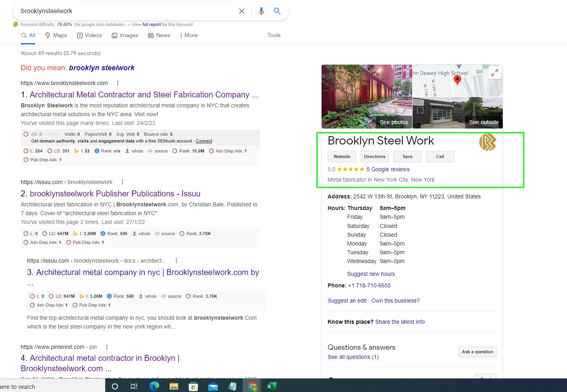
Task: Click the Brooklyn Steel Work gold logo
Action: point(488,142)
